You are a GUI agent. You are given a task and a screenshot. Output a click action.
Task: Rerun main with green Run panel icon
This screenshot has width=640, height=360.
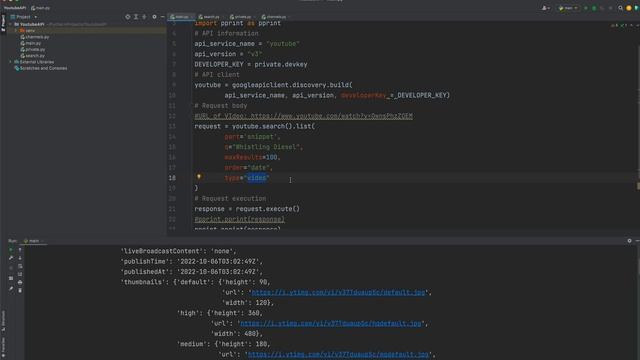pos(11,250)
